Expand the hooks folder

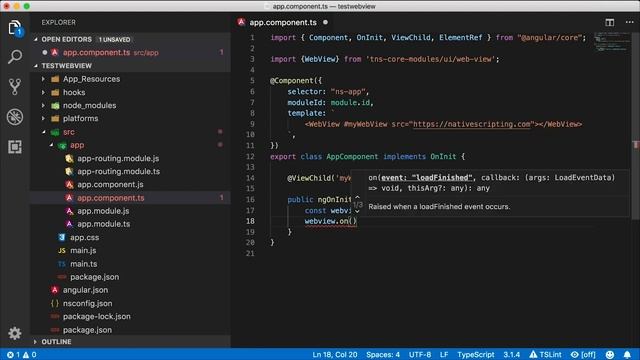tap(43, 93)
